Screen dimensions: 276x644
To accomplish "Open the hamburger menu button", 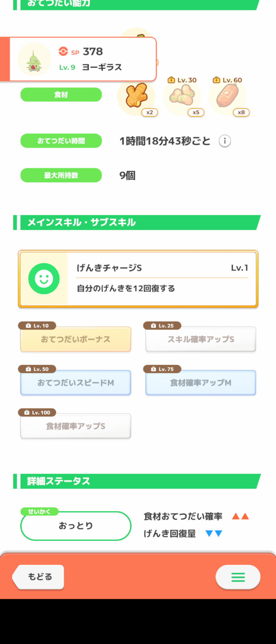I will tap(238, 577).
